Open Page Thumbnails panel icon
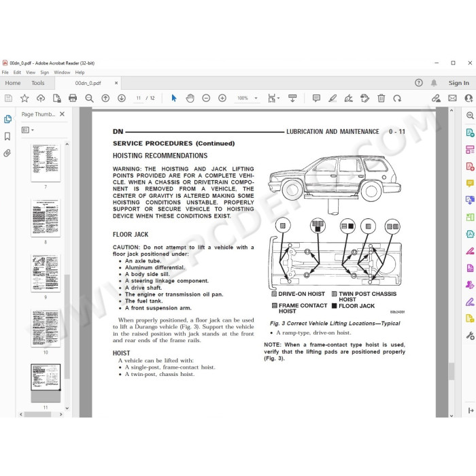 [x=7, y=119]
